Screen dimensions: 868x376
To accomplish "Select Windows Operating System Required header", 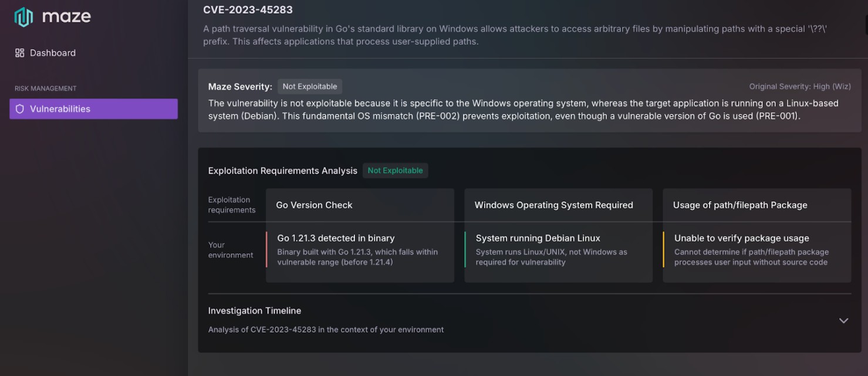I will pos(553,205).
